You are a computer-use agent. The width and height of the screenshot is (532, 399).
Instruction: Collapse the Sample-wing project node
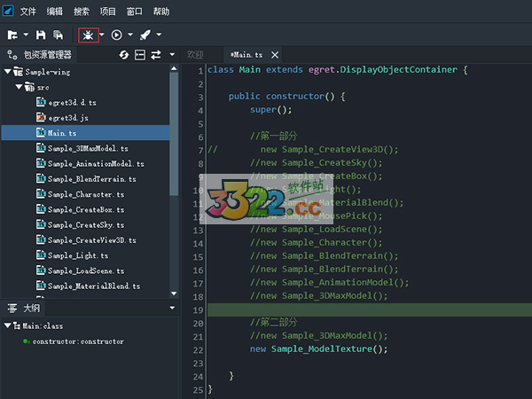tap(8, 72)
